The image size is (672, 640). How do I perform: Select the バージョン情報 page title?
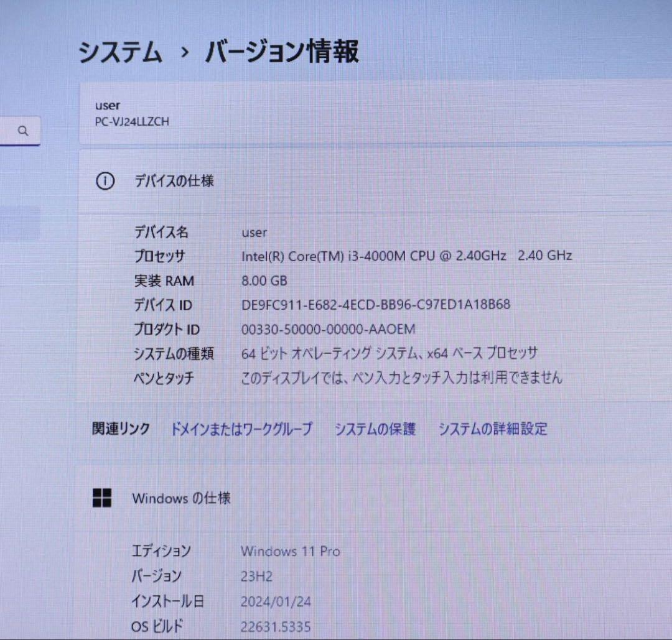tap(282, 52)
